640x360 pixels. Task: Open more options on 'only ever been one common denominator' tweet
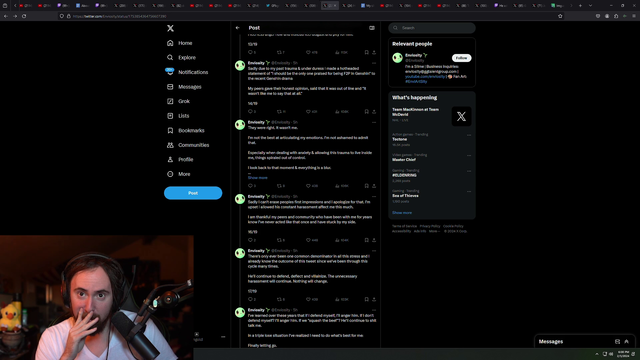374,251
